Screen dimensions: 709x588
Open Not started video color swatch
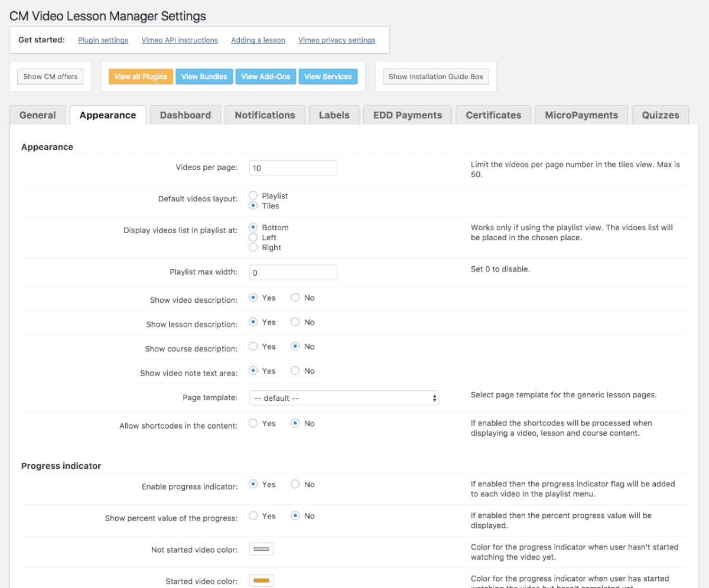pos(261,550)
